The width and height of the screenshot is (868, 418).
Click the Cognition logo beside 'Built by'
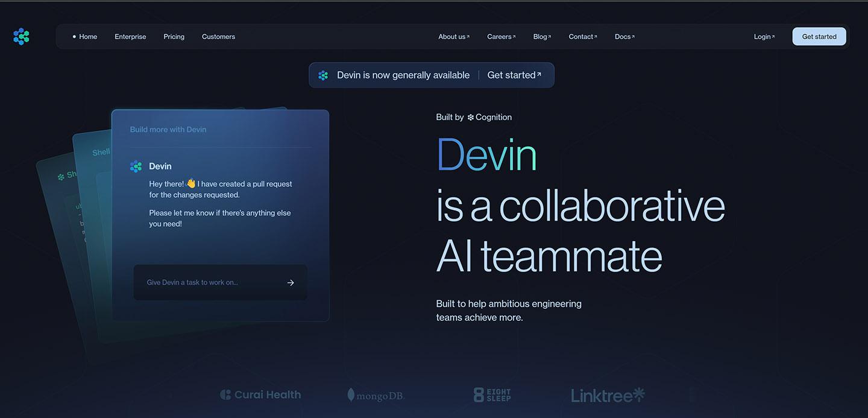(x=489, y=117)
